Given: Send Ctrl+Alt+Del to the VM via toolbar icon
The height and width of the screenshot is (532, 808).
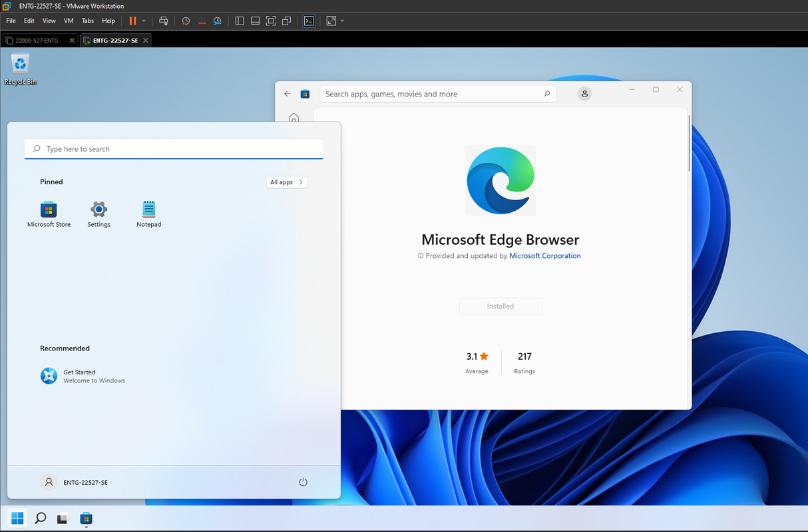Looking at the screenshot, I should 164,21.
